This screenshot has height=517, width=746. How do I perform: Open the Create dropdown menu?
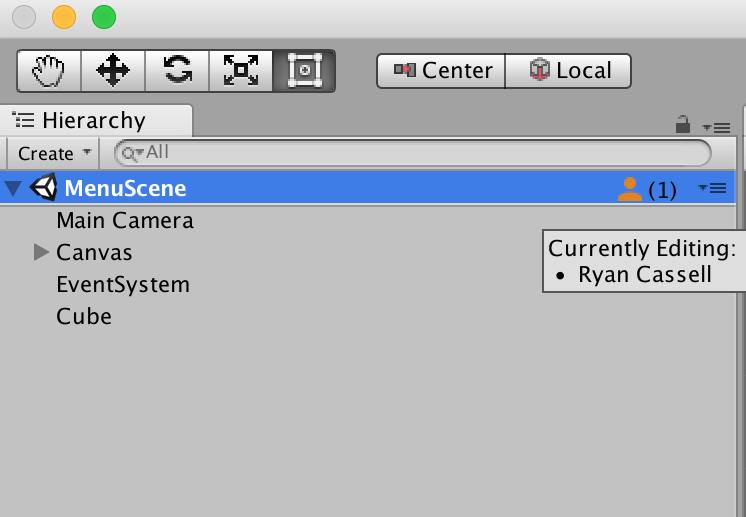click(55, 153)
